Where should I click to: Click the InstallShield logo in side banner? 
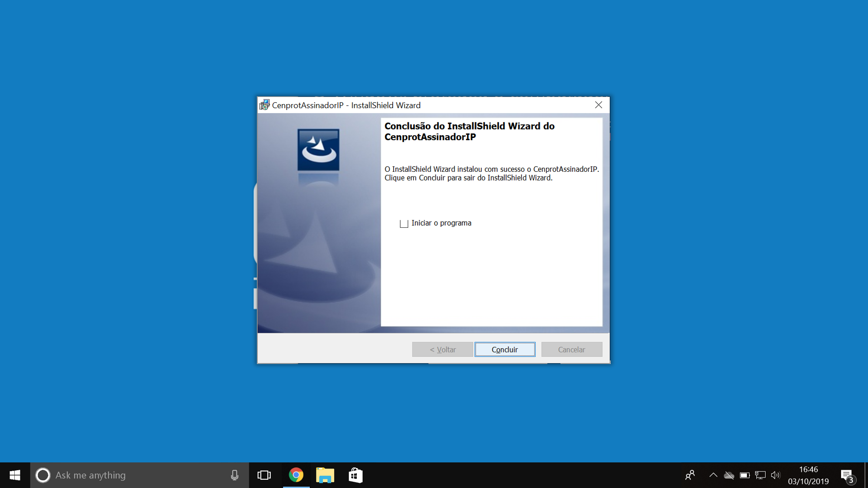(318, 150)
